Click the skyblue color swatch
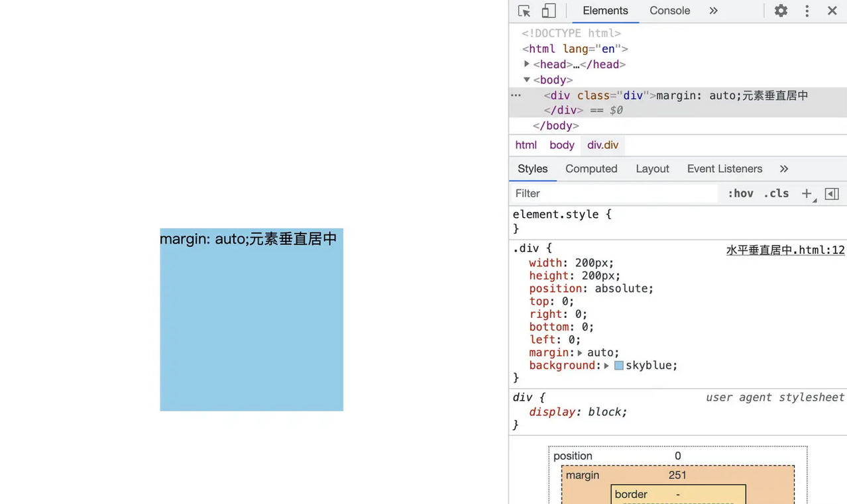 pyautogui.click(x=619, y=366)
